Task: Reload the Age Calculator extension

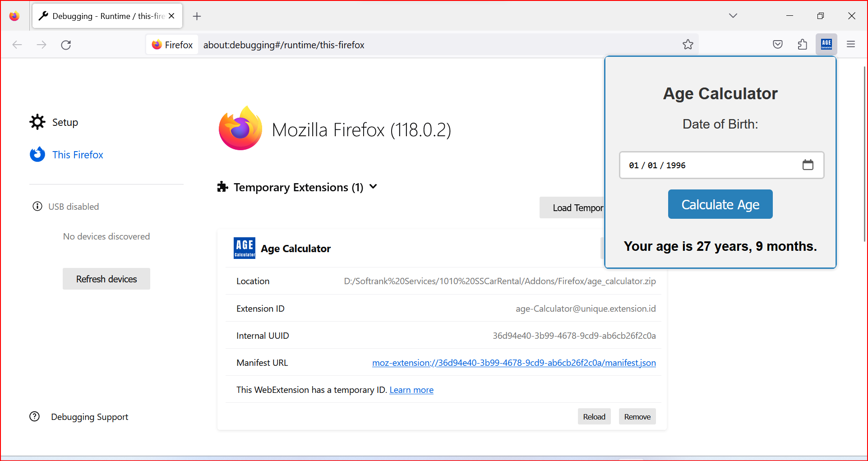Action: [594, 417]
